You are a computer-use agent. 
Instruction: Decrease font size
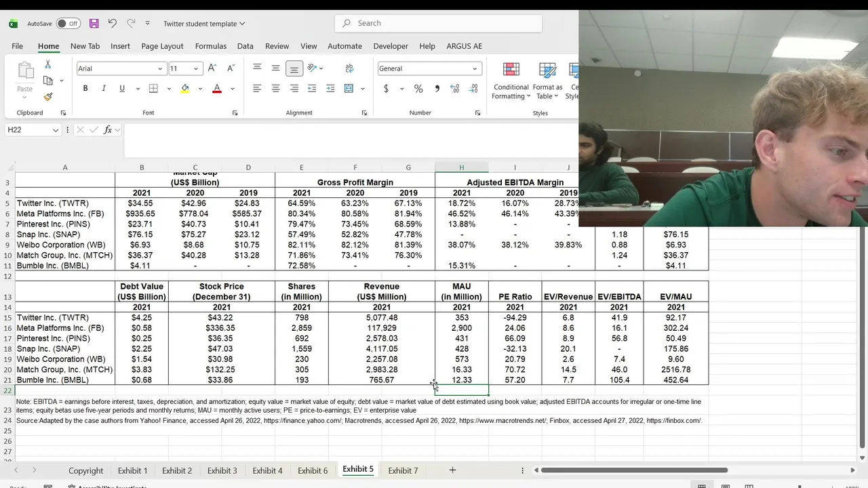(x=231, y=68)
